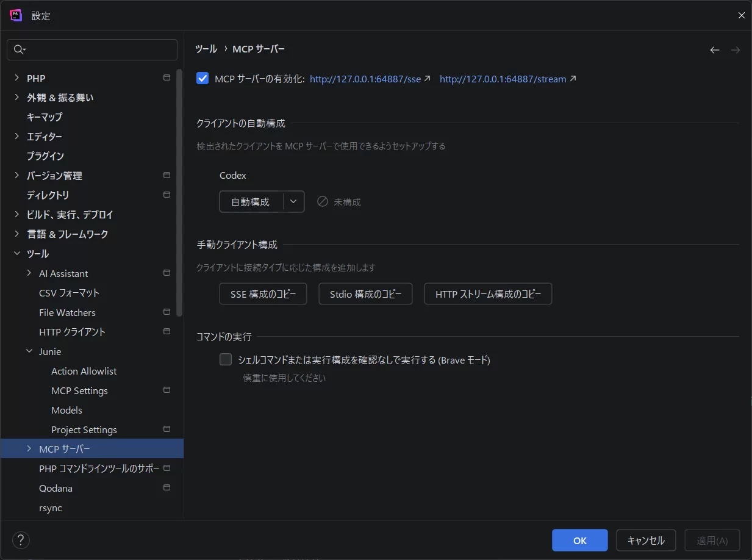Screen dimensions: 752x560
Task: Disable the MCP サーバーの有効化 checkbox
Action: [x=202, y=79]
